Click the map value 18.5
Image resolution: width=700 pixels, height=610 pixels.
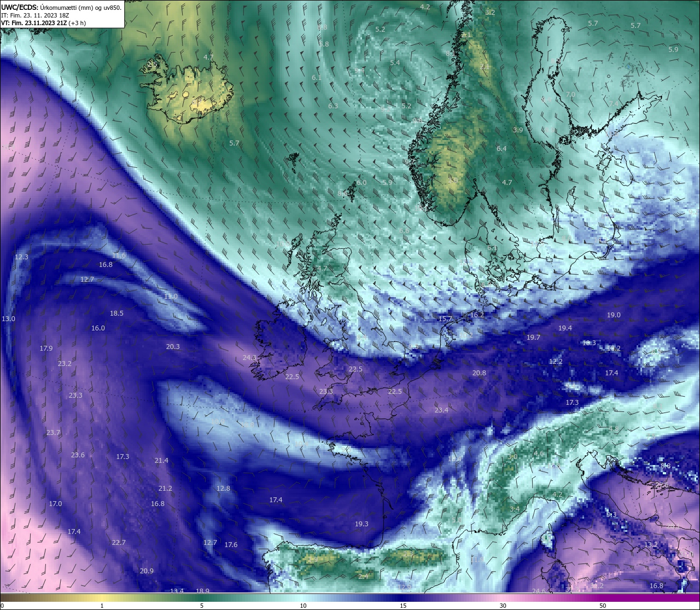coord(116,313)
